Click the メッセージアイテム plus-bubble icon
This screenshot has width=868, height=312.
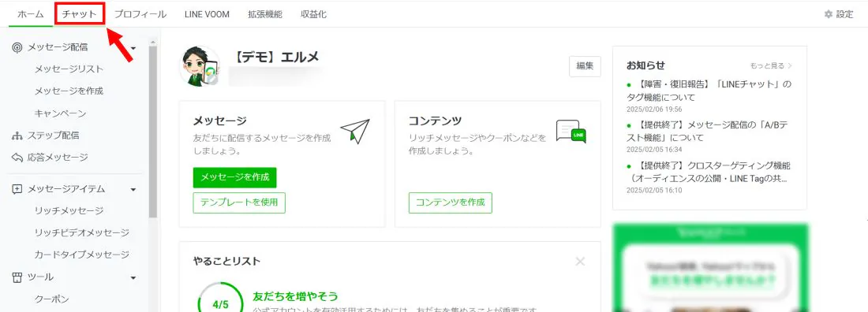click(x=17, y=189)
